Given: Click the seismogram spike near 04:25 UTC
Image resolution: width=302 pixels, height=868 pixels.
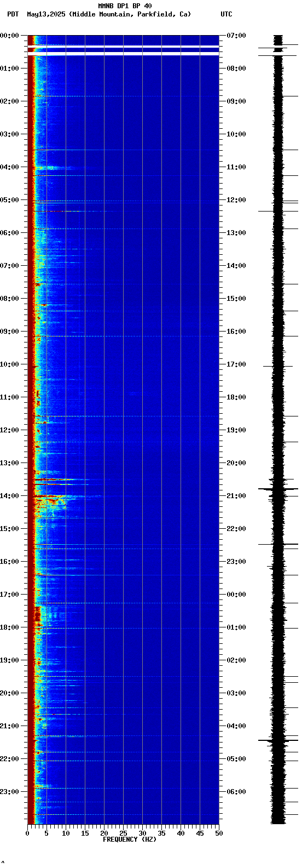Looking at the screenshot, I should click(x=278, y=740).
